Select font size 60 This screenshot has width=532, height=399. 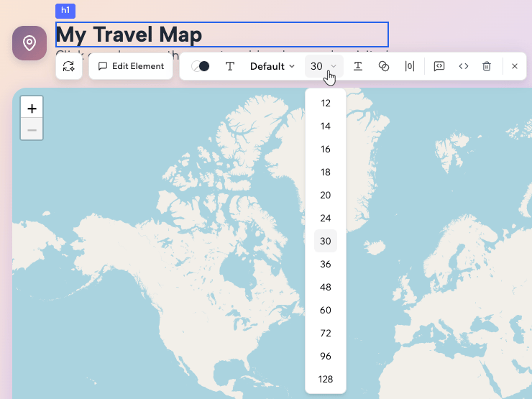(326, 310)
